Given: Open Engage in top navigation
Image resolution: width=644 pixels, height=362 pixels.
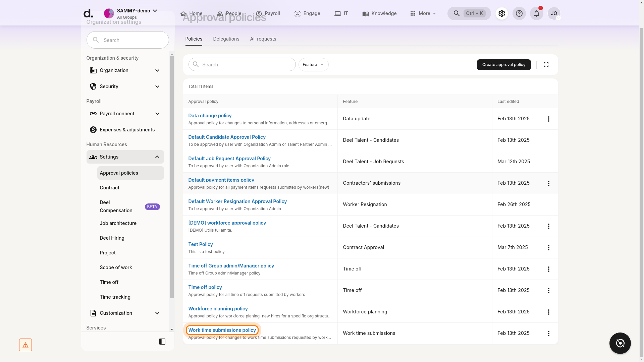Looking at the screenshot, I should [307, 13].
